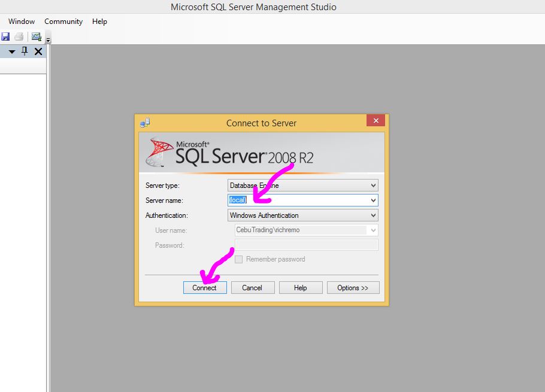Toggle the panel auto-hide pin icon
This screenshot has width=545, height=392.
pos(25,51)
